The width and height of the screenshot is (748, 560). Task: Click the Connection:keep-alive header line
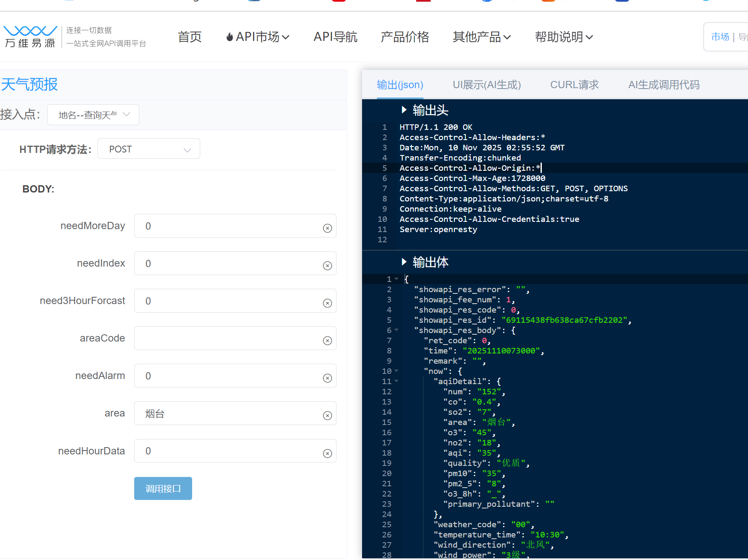(x=450, y=209)
